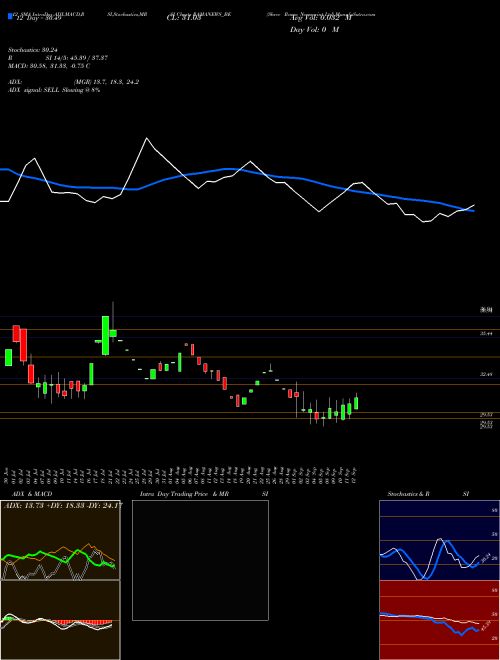Open the blue Stochastics chart thumbnail
Viewport: 500px width, 660px height.
coord(439,540)
